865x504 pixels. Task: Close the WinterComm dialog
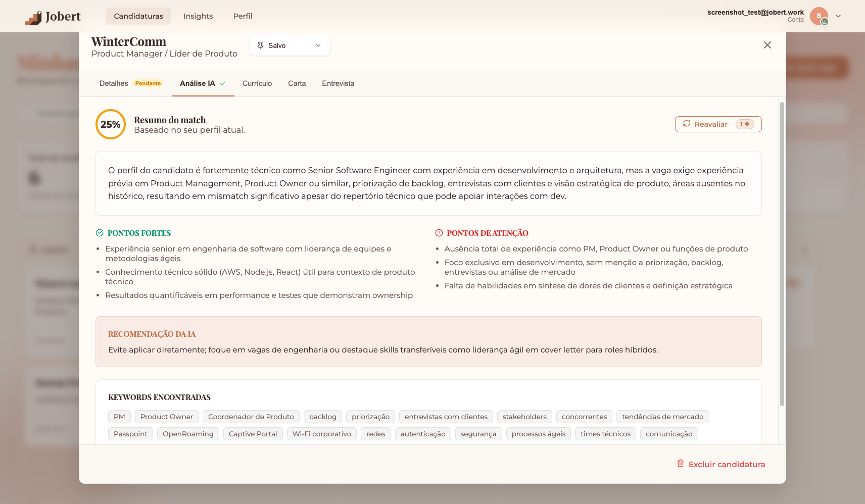[767, 45]
